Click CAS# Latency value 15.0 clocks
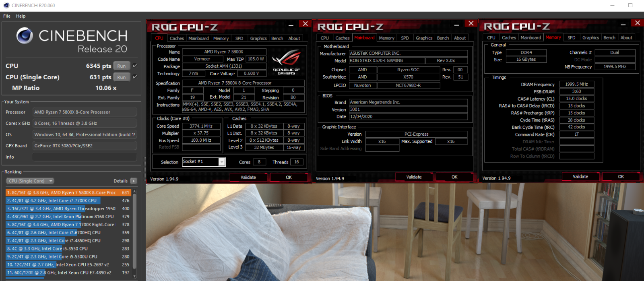644x281 pixels. (x=577, y=99)
